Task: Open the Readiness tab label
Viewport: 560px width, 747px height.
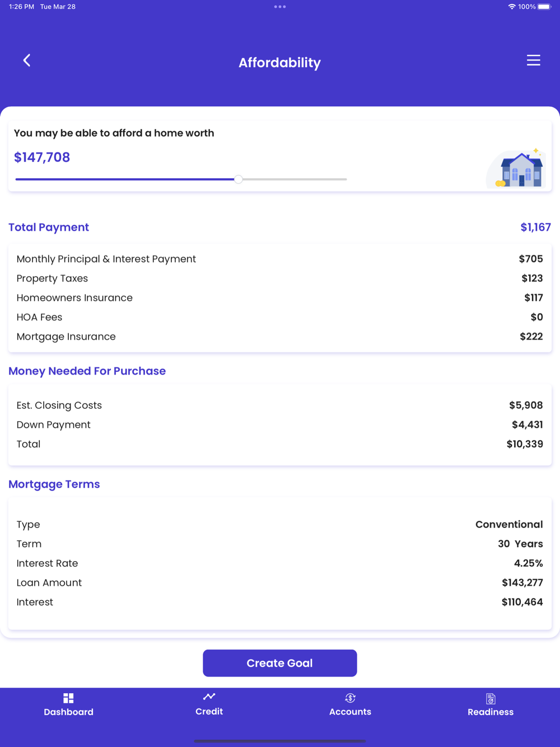Action: pyautogui.click(x=491, y=712)
